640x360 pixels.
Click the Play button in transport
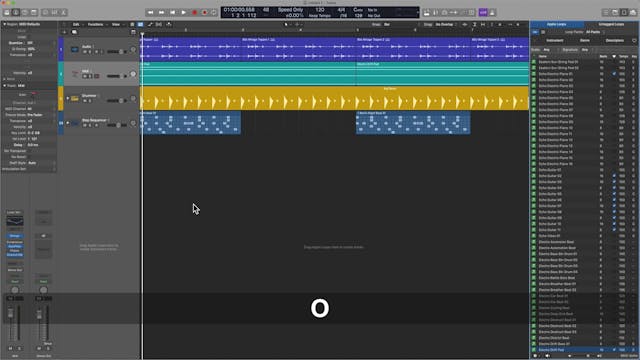183,13
